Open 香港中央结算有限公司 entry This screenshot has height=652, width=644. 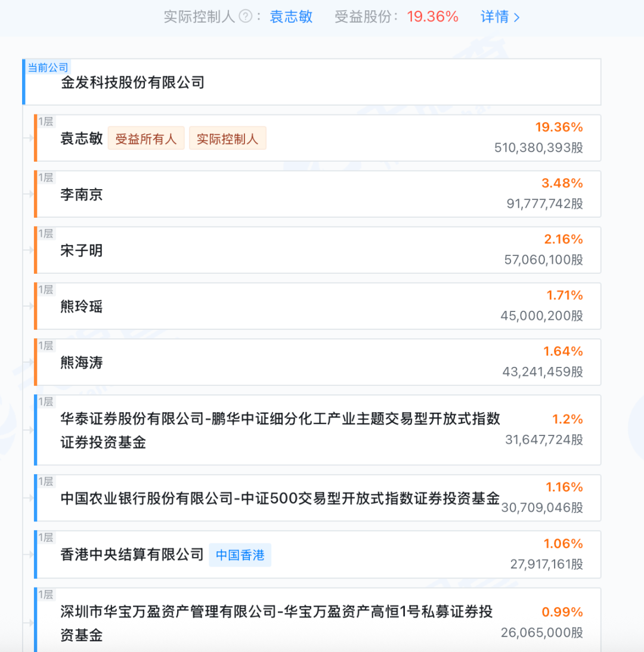(132, 555)
